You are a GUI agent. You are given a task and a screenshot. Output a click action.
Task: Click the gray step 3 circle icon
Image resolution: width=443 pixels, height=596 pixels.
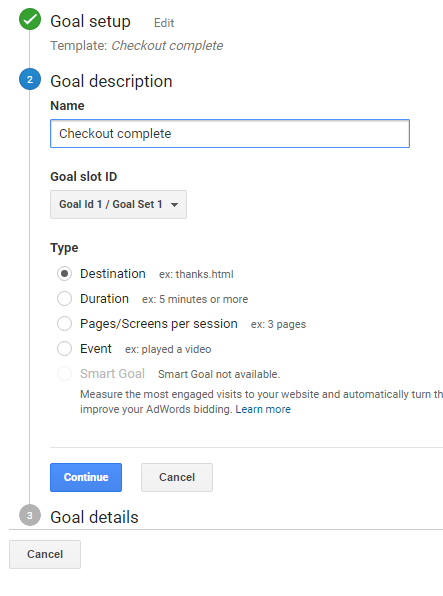tap(30, 515)
